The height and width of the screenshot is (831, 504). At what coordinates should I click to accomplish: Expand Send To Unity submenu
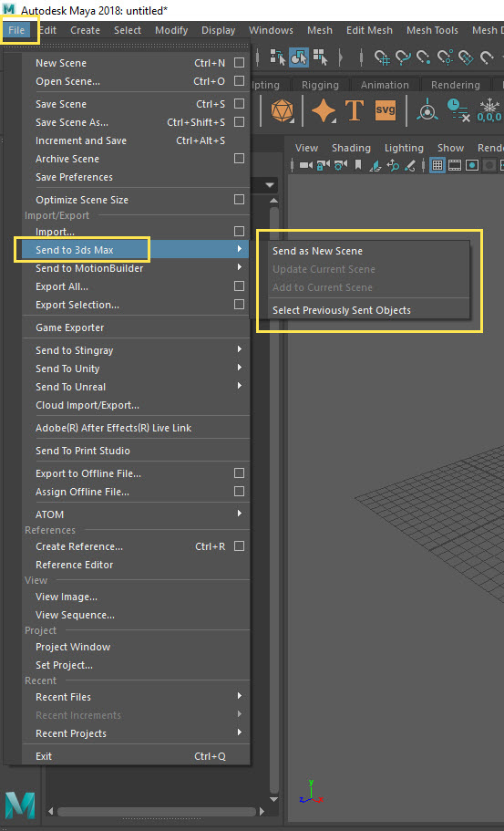pyautogui.click(x=240, y=368)
